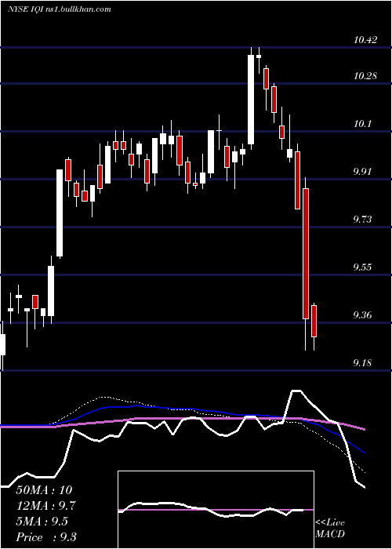Click the Price : 9.3 readout

coord(46,537)
